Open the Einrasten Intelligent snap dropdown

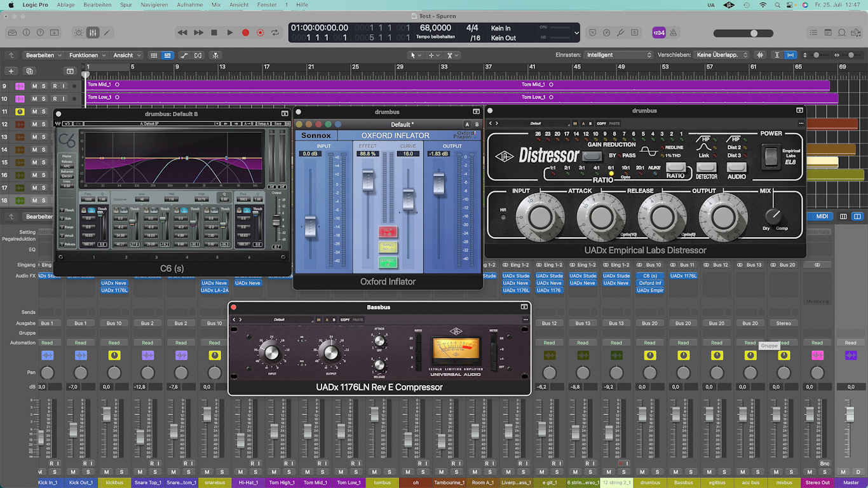618,55
